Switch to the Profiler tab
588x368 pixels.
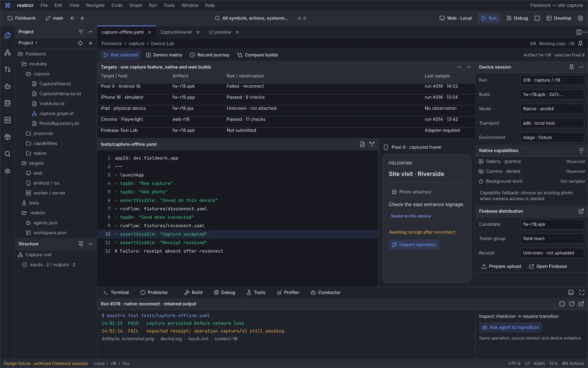(x=288, y=292)
